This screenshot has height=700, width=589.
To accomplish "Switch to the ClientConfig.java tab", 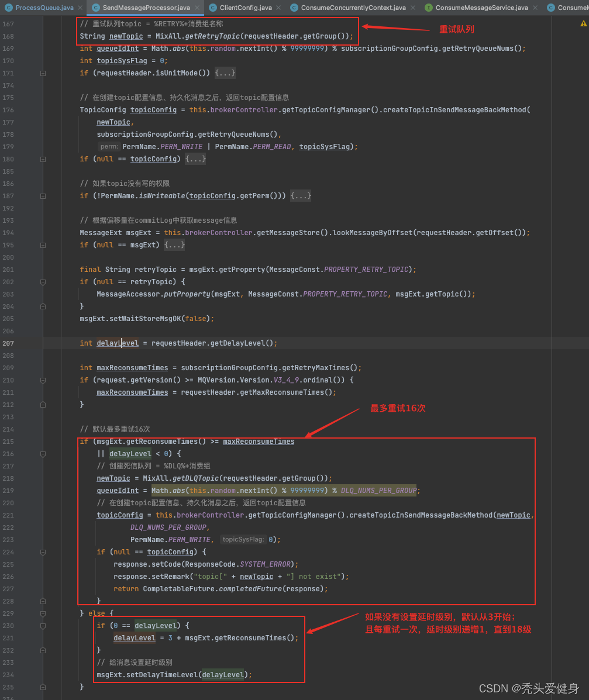I will click(x=246, y=8).
